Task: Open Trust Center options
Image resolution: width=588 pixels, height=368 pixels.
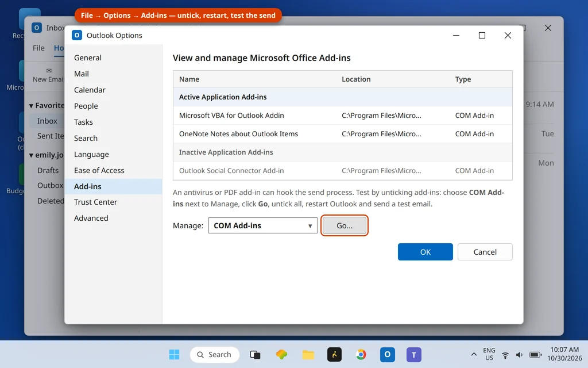Action: click(x=113, y=202)
